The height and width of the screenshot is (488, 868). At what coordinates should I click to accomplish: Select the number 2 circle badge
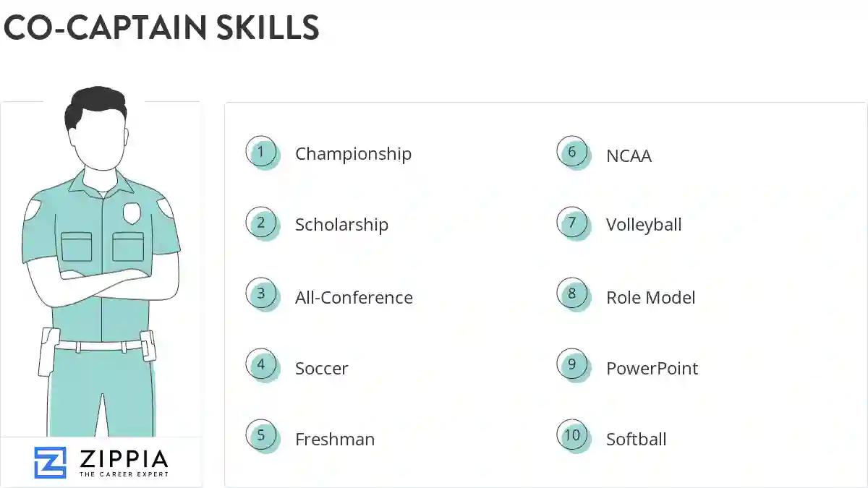point(261,223)
